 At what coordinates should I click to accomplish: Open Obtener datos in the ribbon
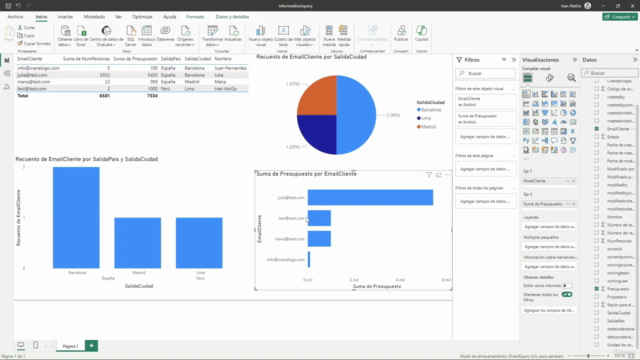pyautogui.click(x=64, y=36)
